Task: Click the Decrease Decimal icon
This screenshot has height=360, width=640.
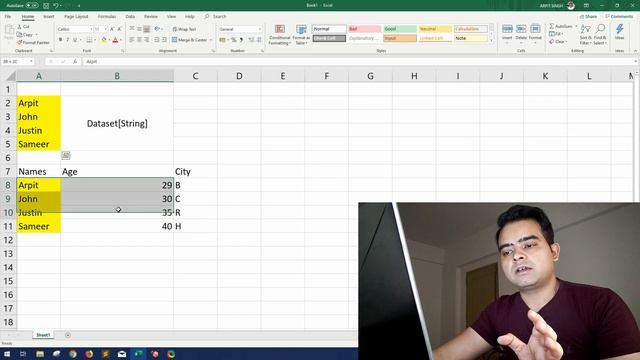Action: click(259, 40)
